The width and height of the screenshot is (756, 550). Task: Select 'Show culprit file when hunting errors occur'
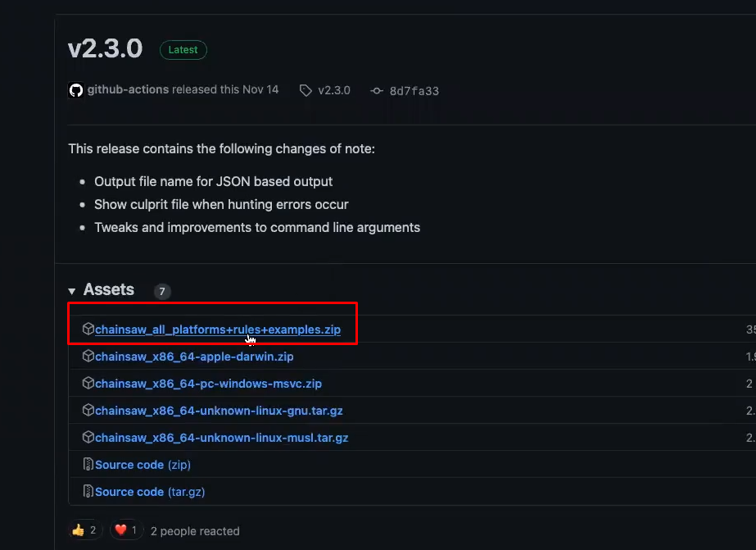coord(221,205)
